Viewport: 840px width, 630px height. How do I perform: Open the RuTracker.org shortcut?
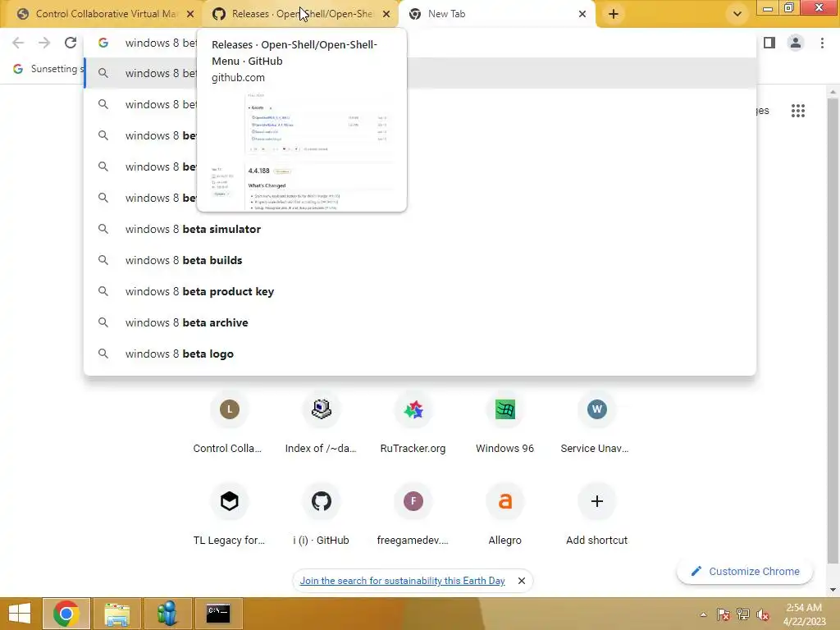point(413,423)
